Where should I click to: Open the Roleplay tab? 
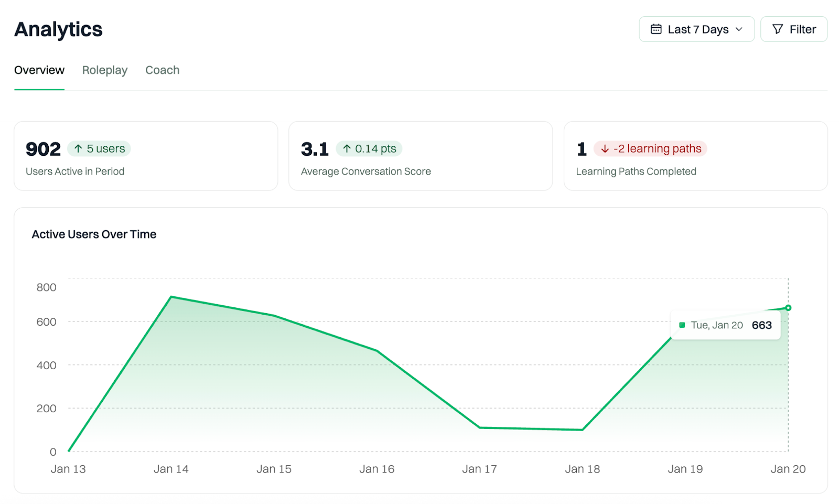pos(105,70)
